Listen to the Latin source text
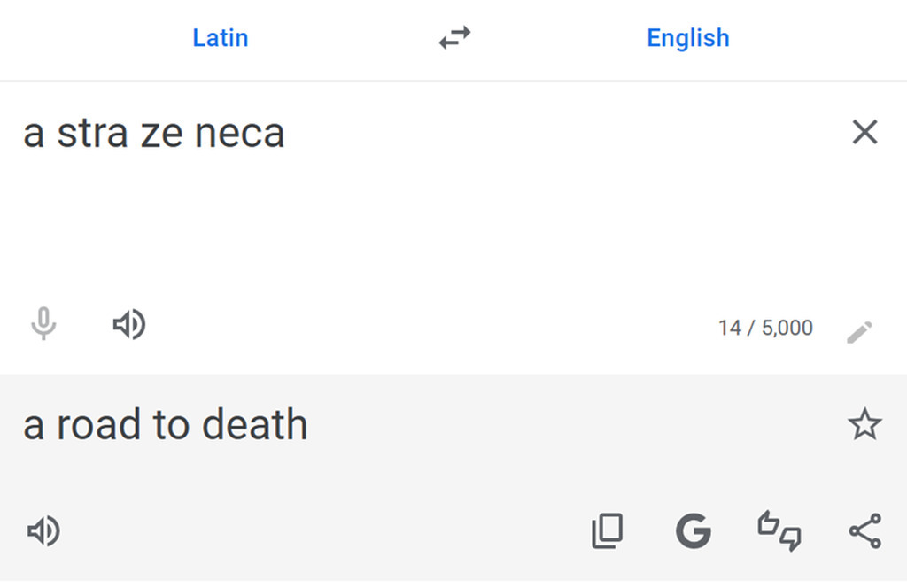 click(x=129, y=326)
